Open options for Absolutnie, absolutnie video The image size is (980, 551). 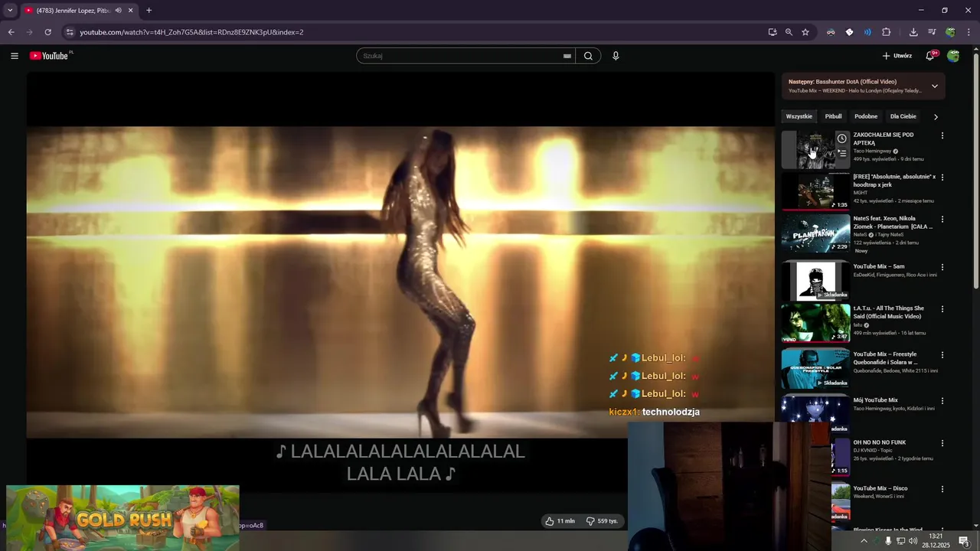[942, 178]
